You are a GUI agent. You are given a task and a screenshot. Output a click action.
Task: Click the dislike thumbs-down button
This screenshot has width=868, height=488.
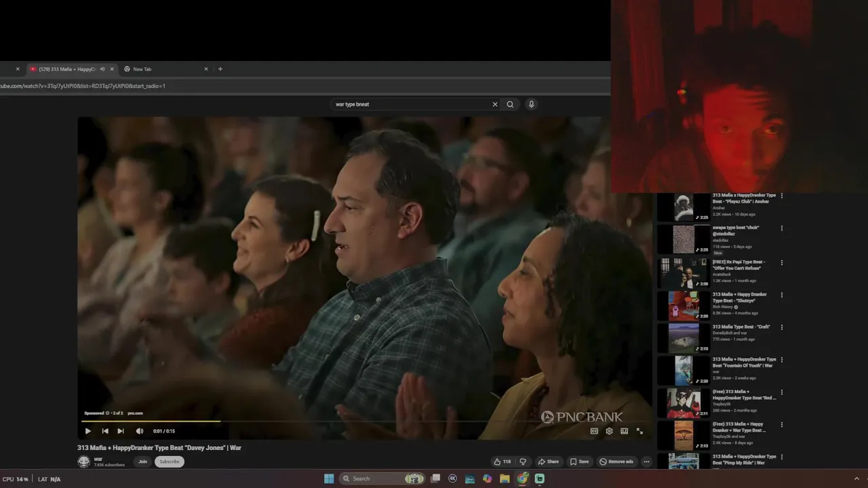click(x=522, y=462)
